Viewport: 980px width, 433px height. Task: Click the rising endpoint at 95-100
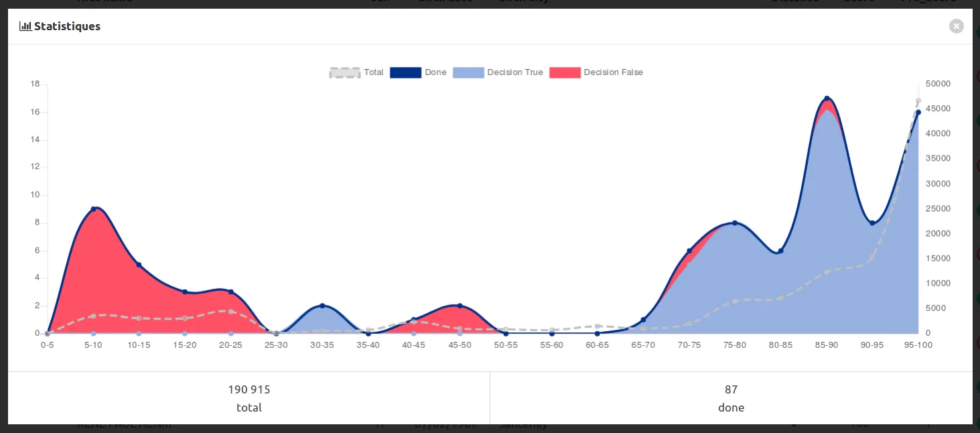(x=918, y=112)
